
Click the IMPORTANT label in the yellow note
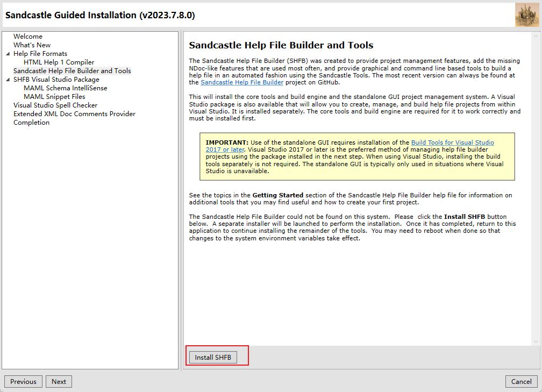tap(227, 142)
